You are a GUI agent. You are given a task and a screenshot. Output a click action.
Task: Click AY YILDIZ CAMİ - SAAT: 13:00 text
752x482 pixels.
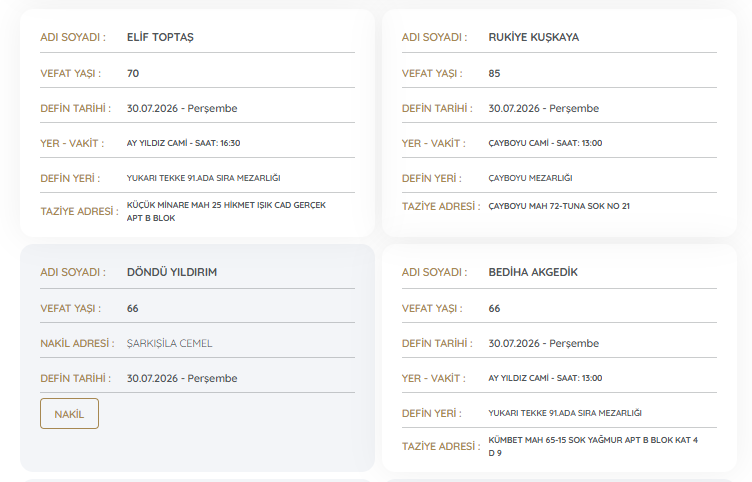(545, 378)
